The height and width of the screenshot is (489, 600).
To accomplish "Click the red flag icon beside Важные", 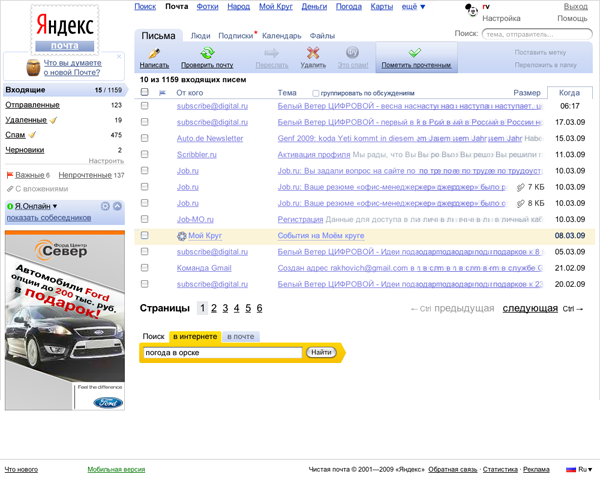I will click(10, 175).
